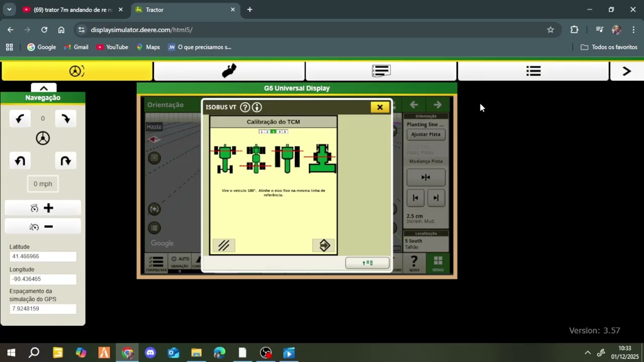The width and height of the screenshot is (644, 362).
Task: Increase speed with the plus speedometer button
Action: point(43,208)
